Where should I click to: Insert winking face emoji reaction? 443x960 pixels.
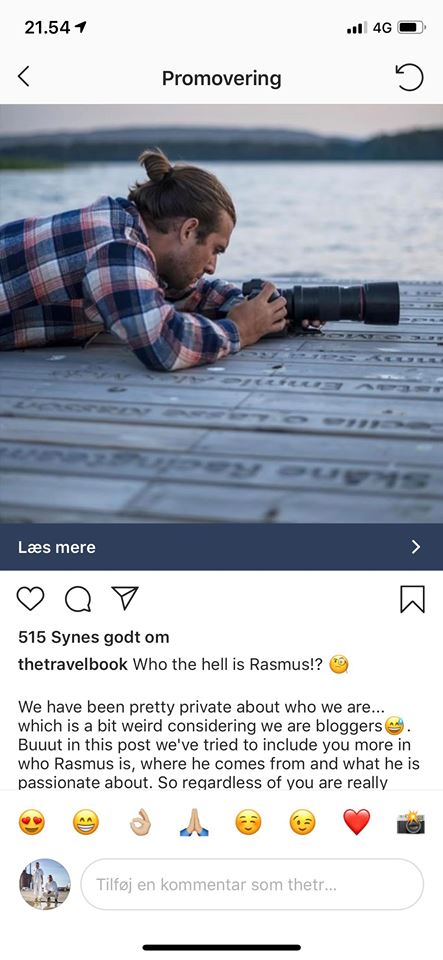(x=303, y=822)
